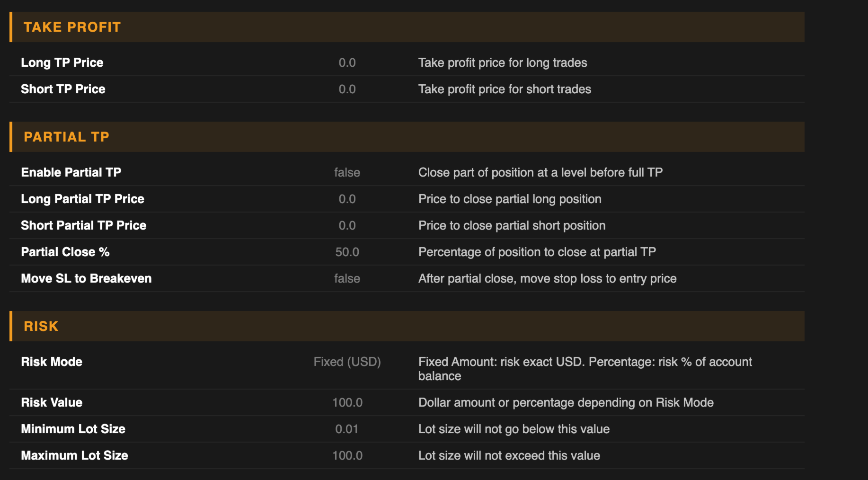Image resolution: width=868 pixels, height=480 pixels.
Task: Select the Risk Value amount field
Action: 347,402
